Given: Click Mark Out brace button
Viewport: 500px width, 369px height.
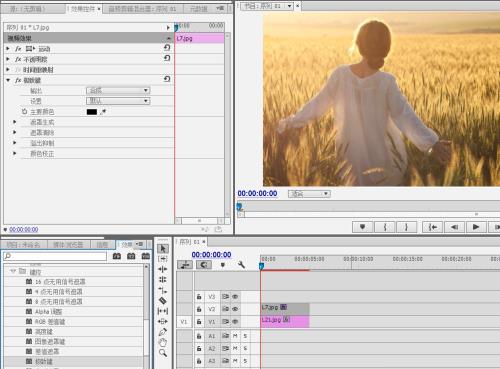Looking at the screenshot, I should point(406,227).
